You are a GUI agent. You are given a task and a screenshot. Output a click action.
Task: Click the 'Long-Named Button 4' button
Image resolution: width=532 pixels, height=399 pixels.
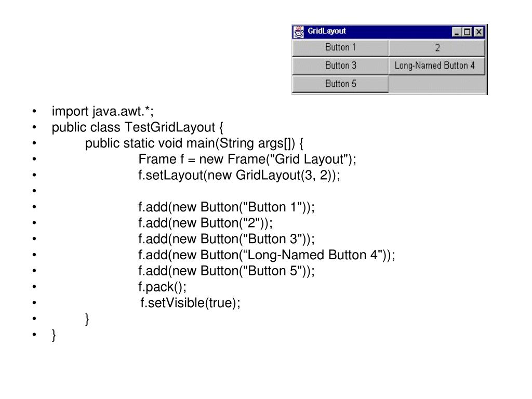437,66
